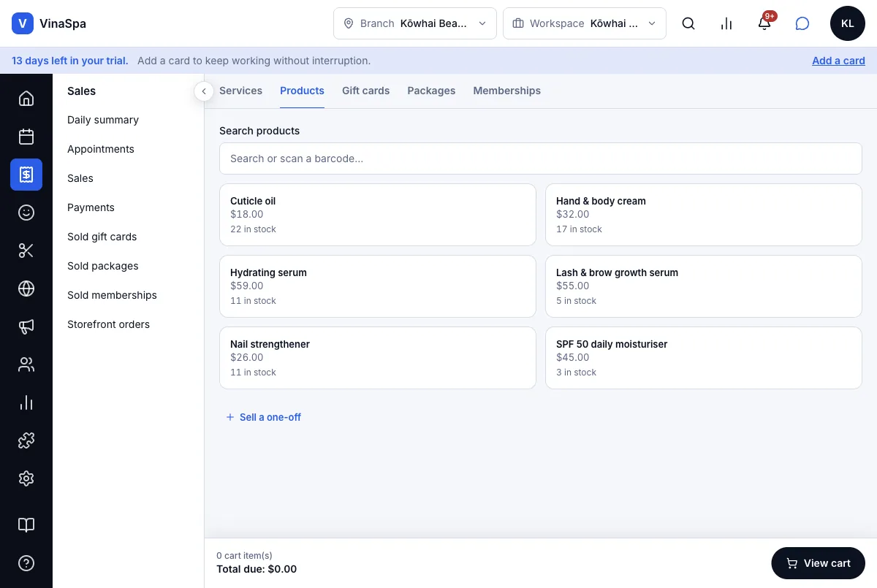Open the megaphone marketing icon
This screenshot has height=588, width=877.
pos(26,327)
